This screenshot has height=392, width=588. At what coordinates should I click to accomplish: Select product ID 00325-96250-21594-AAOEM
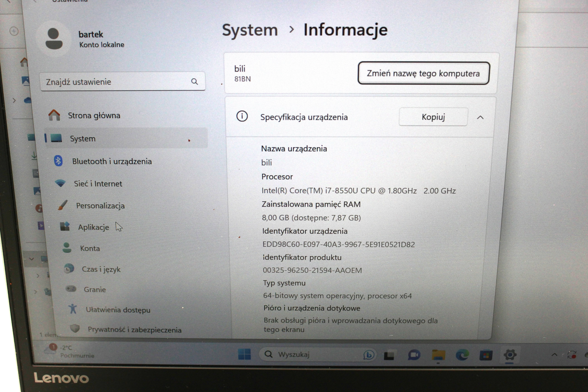[312, 270]
